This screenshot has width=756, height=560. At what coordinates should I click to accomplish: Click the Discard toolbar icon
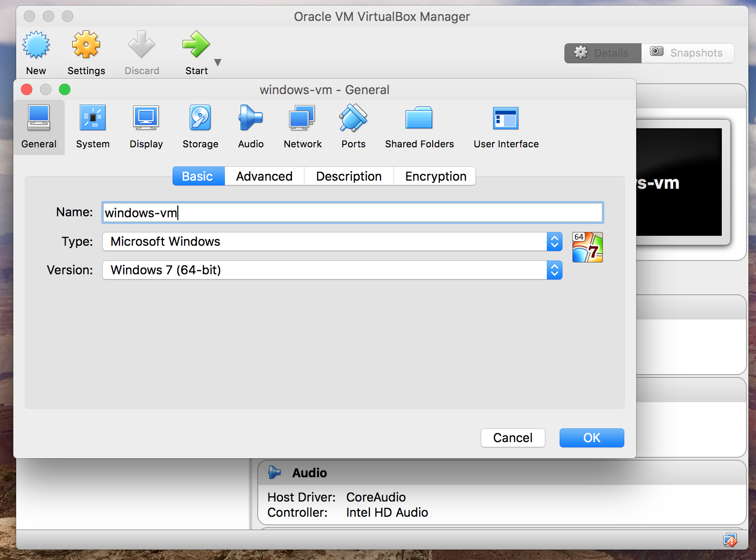tap(142, 45)
